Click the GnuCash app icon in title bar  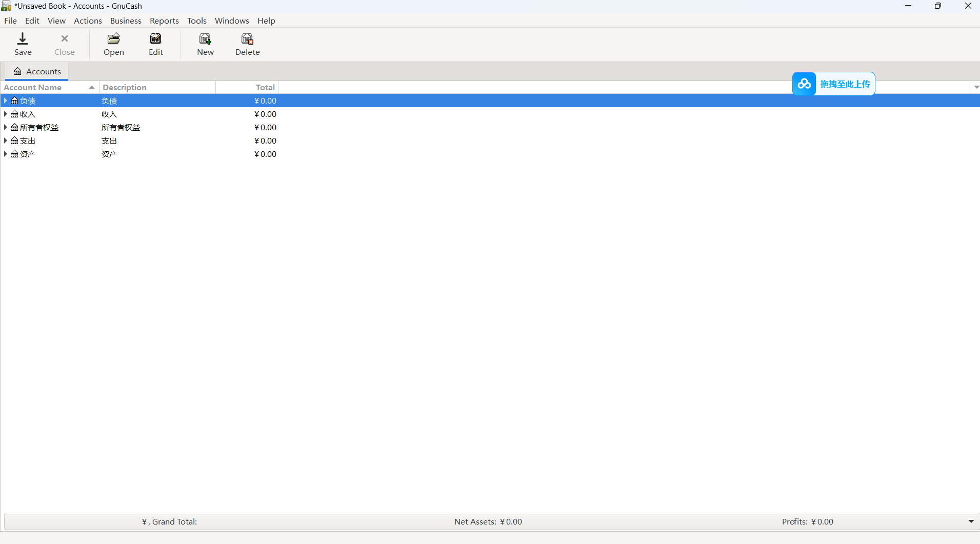tap(6, 6)
